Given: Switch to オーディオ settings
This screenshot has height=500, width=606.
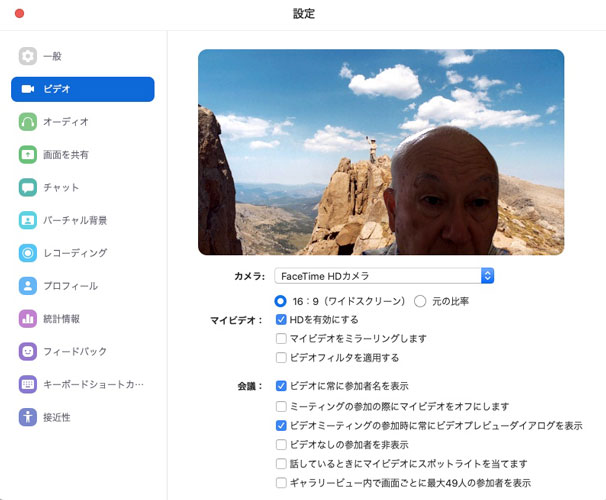Looking at the screenshot, I should coord(66,122).
